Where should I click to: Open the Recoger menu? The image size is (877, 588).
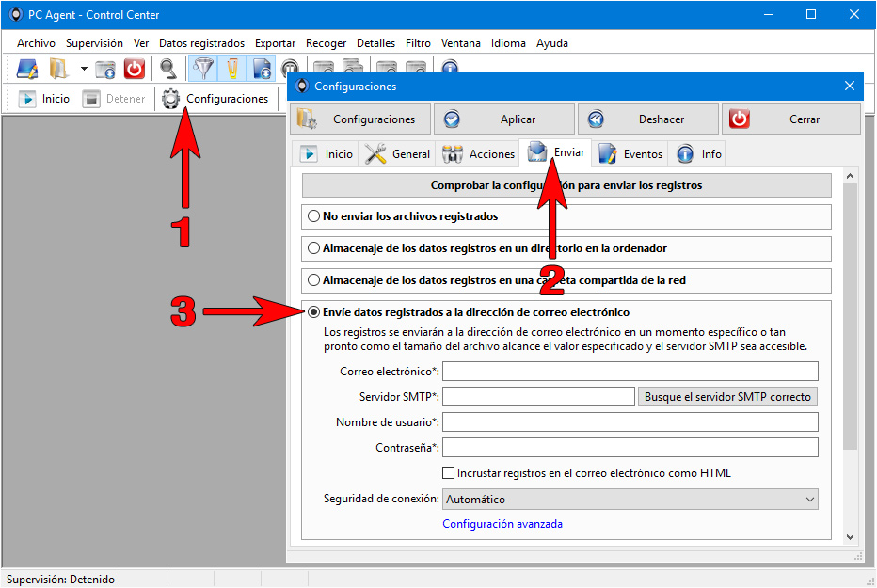pos(327,43)
